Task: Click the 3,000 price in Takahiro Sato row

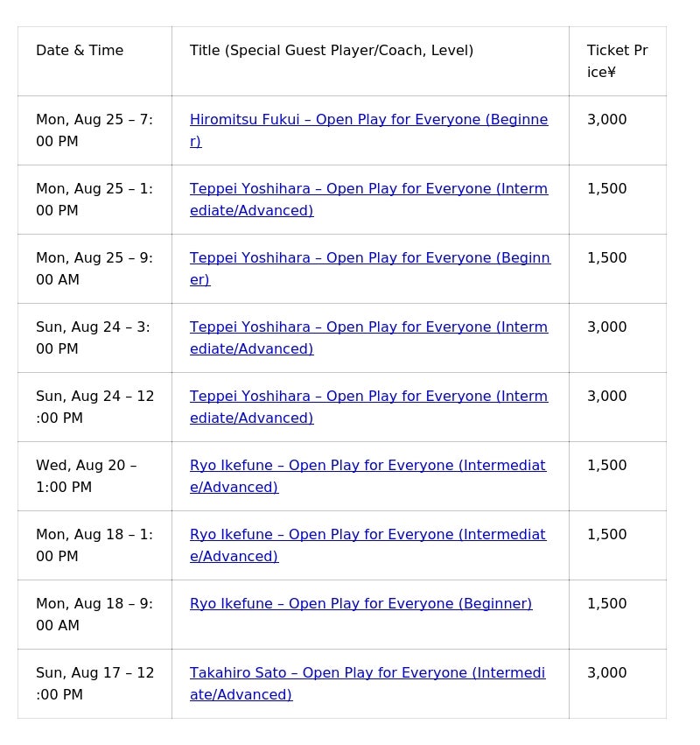Action: click(606, 673)
